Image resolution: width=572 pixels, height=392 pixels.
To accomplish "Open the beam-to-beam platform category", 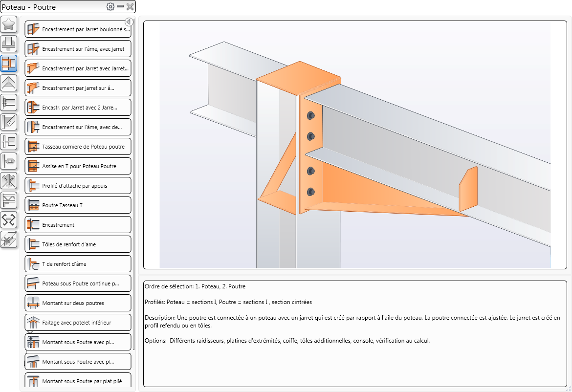I will pyautogui.click(x=9, y=142).
